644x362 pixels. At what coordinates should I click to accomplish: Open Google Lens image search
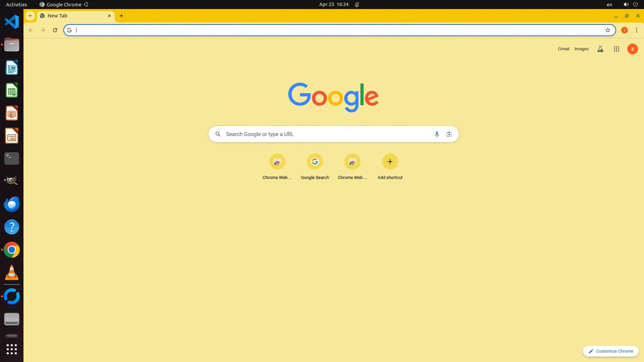tap(449, 134)
